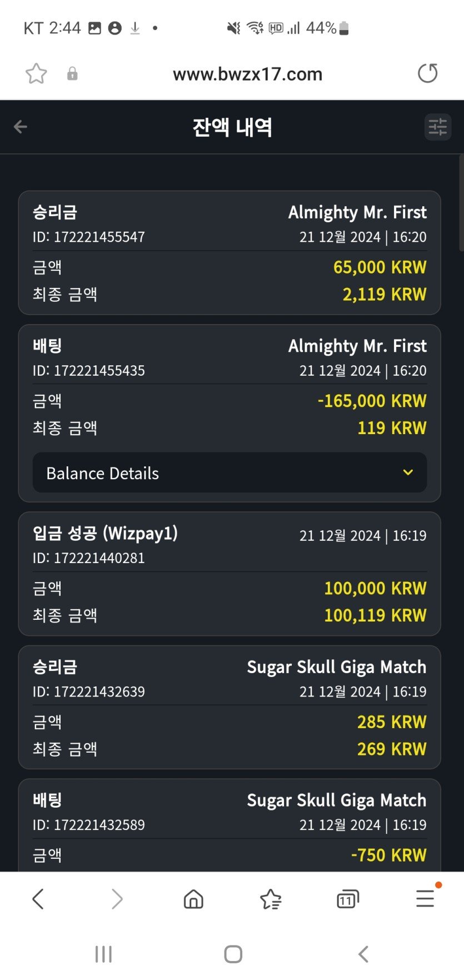The image size is (464, 980).
Task: Expand the Balance Details section
Action: (x=229, y=472)
